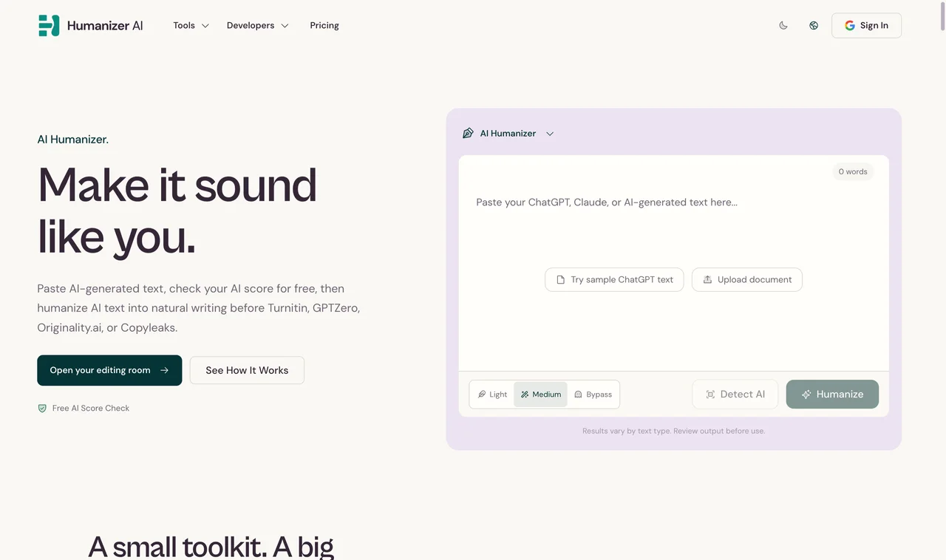
Task: Click the Upload document button
Action: coord(747,279)
